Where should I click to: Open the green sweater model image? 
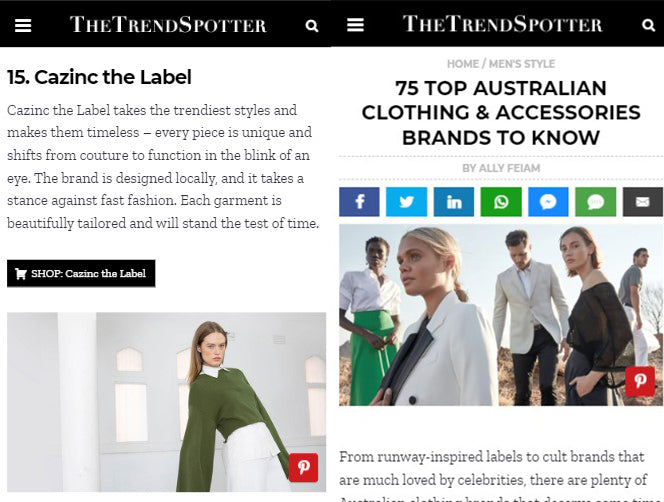pos(166,400)
